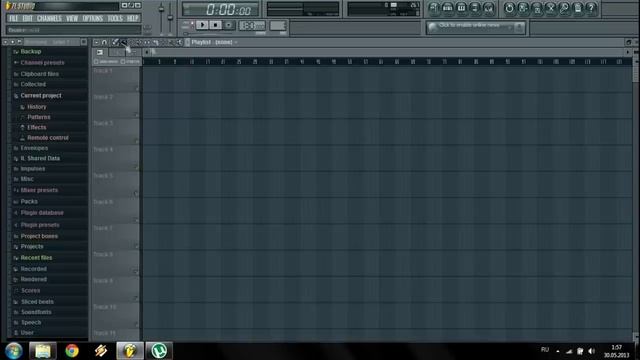The width and height of the screenshot is (640, 360).
Task: Select the Paint brush tool in Playlist
Action: click(x=123, y=42)
